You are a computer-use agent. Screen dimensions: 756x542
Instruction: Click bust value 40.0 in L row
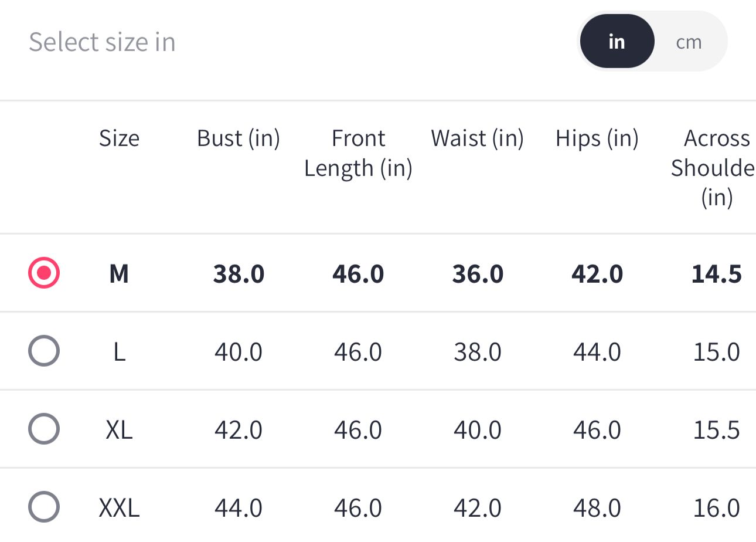pyautogui.click(x=239, y=351)
